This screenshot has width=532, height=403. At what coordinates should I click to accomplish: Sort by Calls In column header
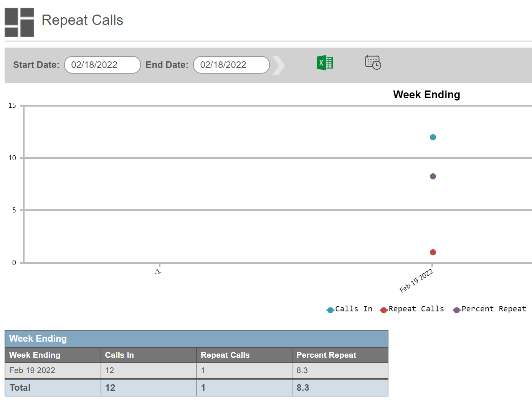tap(149, 355)
